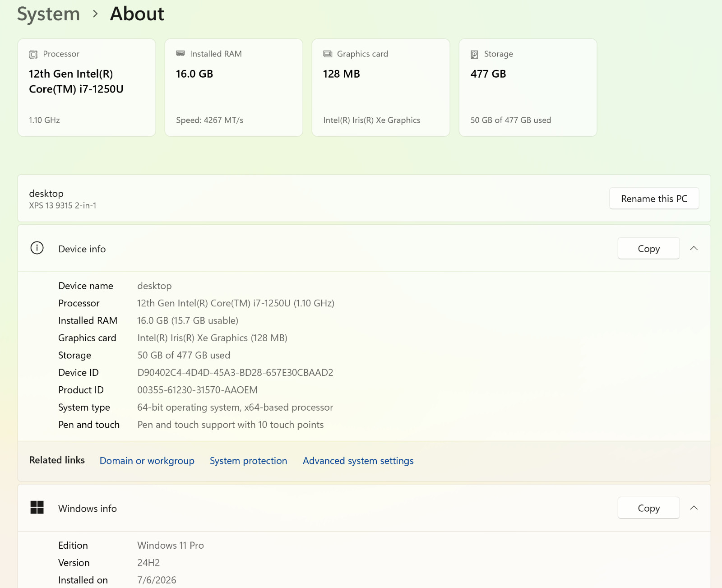Click the '50 GB of 477 GB used' value in Device info
This screenshot has height=588, width=722.
pyautogui.click(x=184, y=355)
